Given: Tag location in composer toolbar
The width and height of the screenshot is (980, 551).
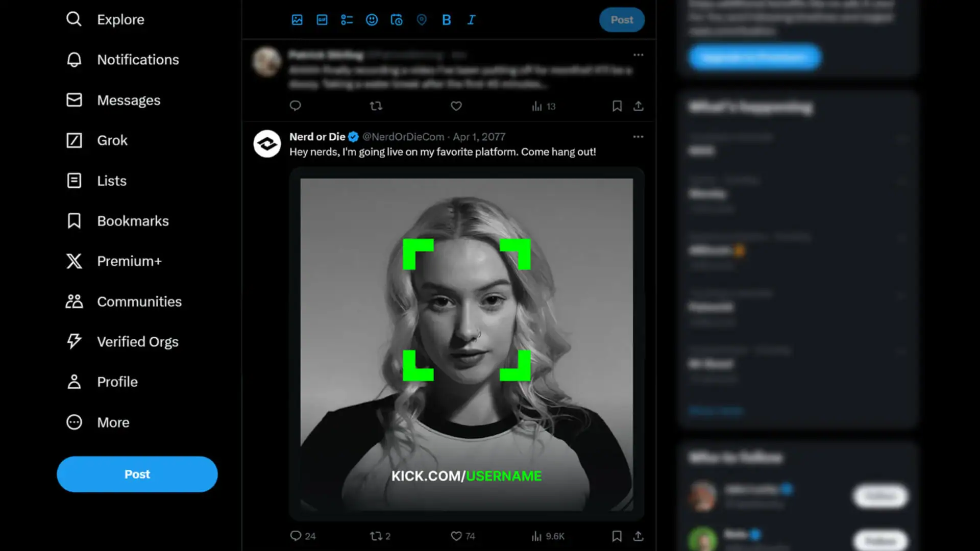Looking at the screenshot, I should point(422,20).
